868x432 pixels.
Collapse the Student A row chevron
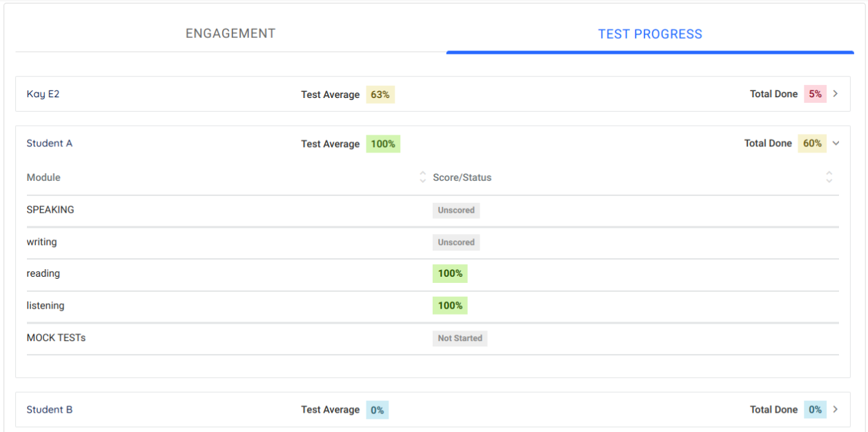click(836, 144)
